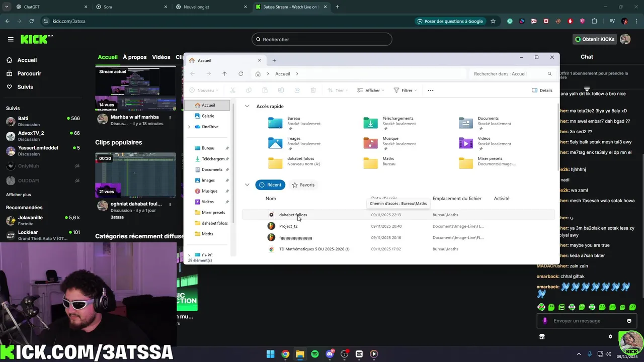Bookmark this page with star icon
The height and width of the screenshot is (362, 644).
click(493, 21)
